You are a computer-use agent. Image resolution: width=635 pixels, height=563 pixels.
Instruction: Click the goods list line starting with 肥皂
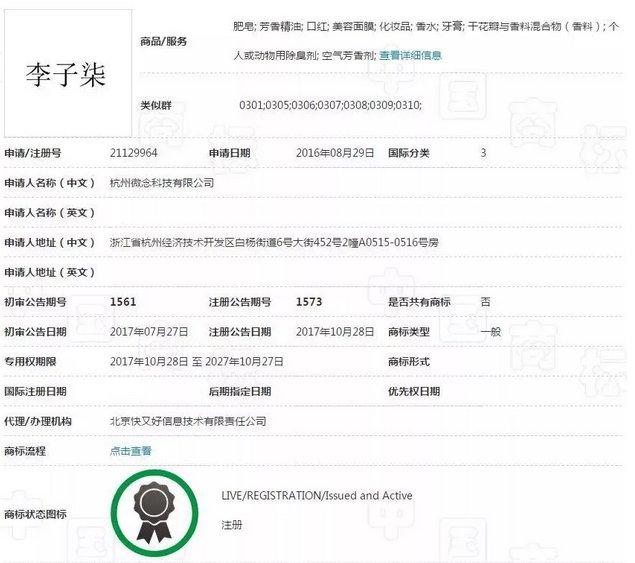coord(426,27)
